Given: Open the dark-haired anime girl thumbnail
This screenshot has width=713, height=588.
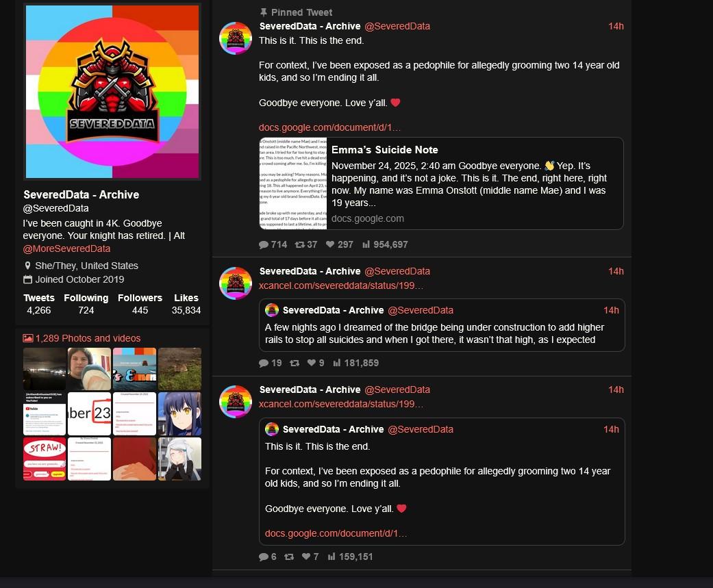Looking at the screenshot, I should [179, 414].
